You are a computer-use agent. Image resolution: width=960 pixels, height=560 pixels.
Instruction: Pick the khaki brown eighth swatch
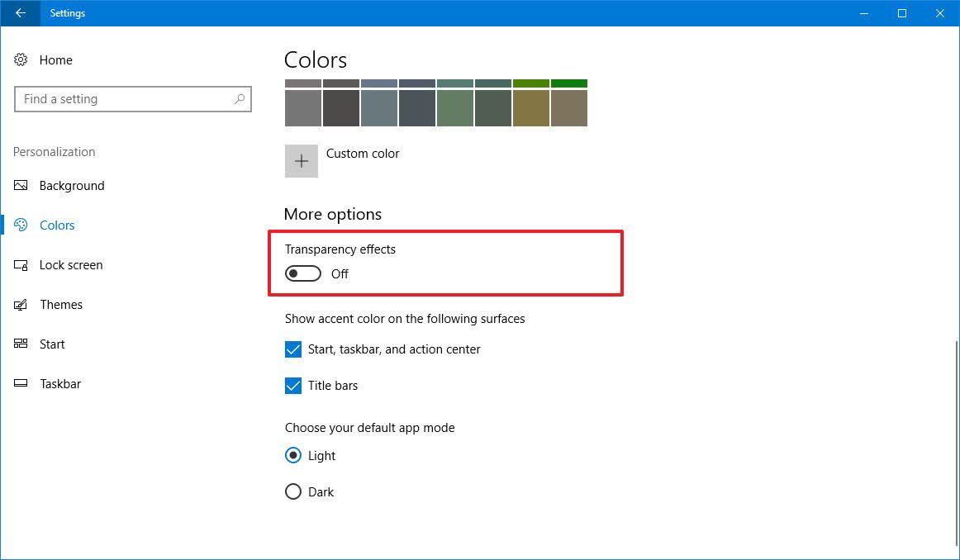pyautogui.click(x=568, y=107)
